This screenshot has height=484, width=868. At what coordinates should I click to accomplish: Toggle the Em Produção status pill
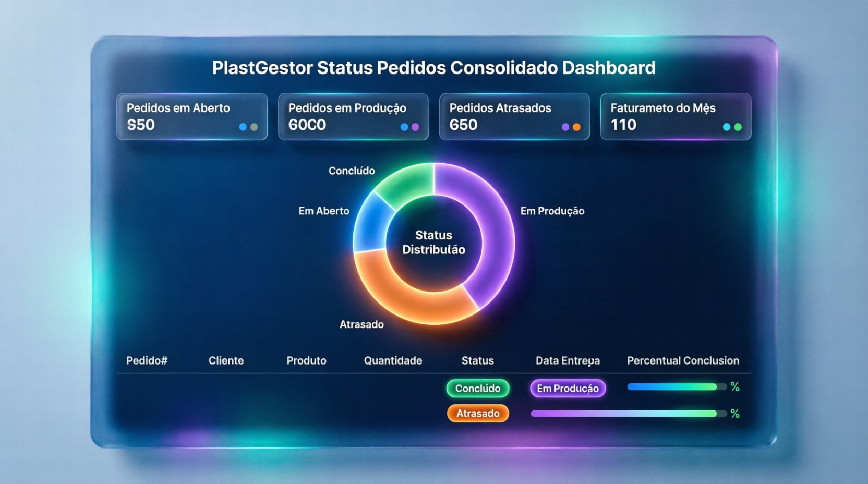[x=568, y=388]
